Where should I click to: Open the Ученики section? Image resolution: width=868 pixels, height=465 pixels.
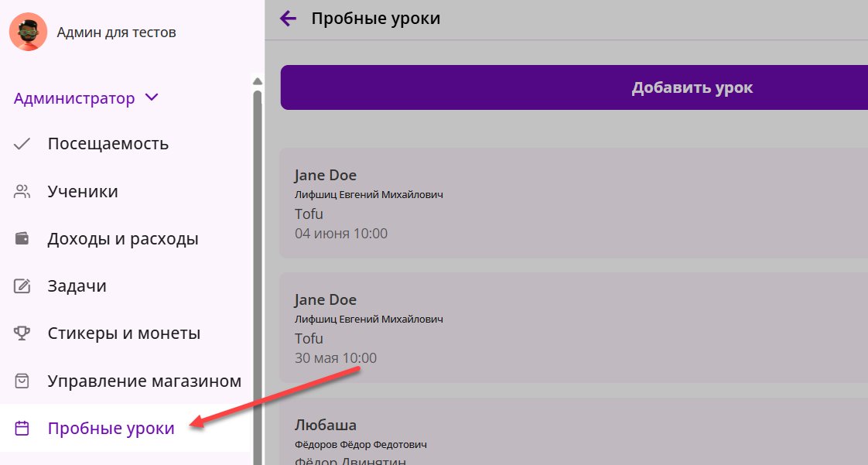125,192
